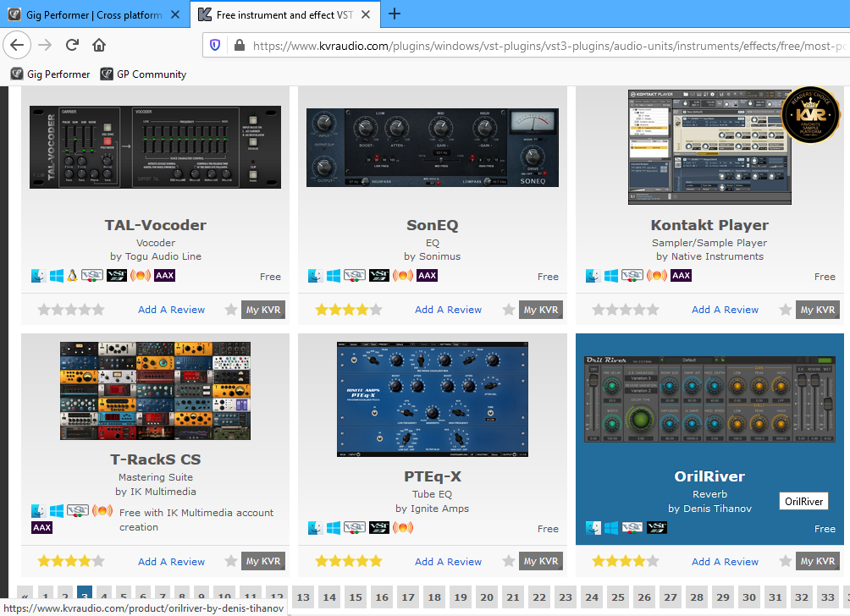Click Windows icon under TAL-Vocoder
The height and width of the screenshot is (616, 850).
pos(56,276)
